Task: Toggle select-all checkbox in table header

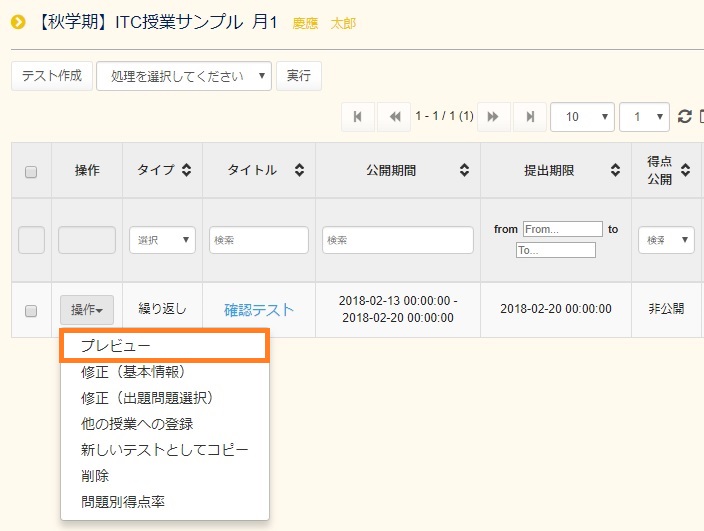Action: click(31, 171)
